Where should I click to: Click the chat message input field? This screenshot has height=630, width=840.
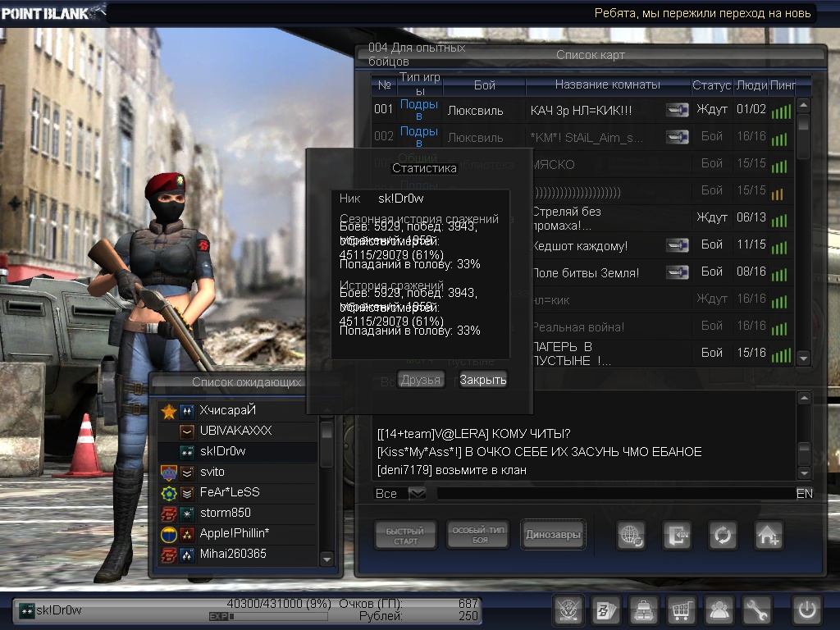(614, 493)
